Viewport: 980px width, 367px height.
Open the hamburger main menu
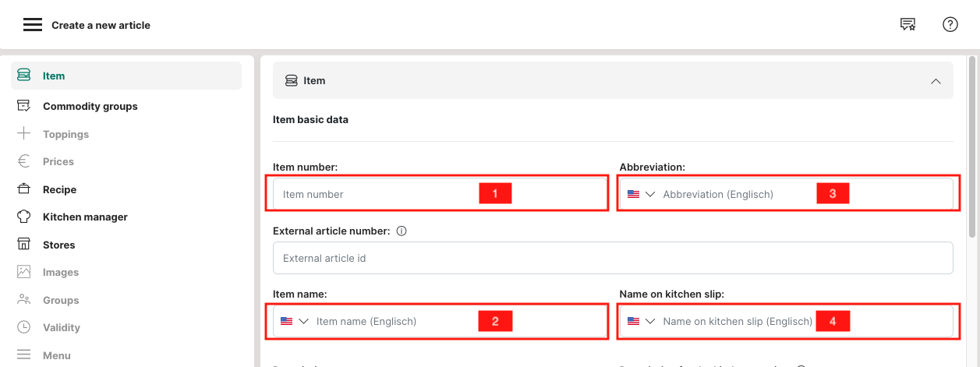point(32,25)
